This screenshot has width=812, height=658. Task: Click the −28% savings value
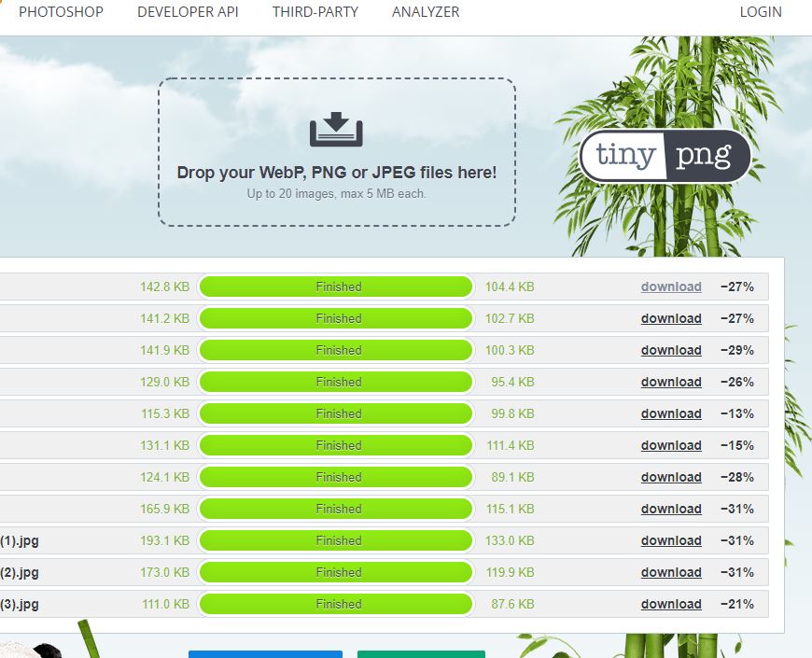[737, 477]
